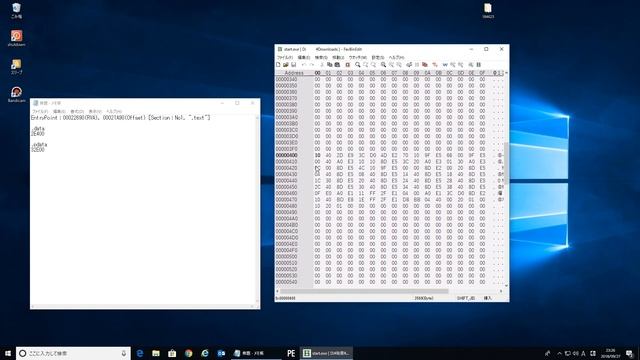Click the .data line in Notepad
The width and height of the screenshot is (640, 360).
(38, 129)
